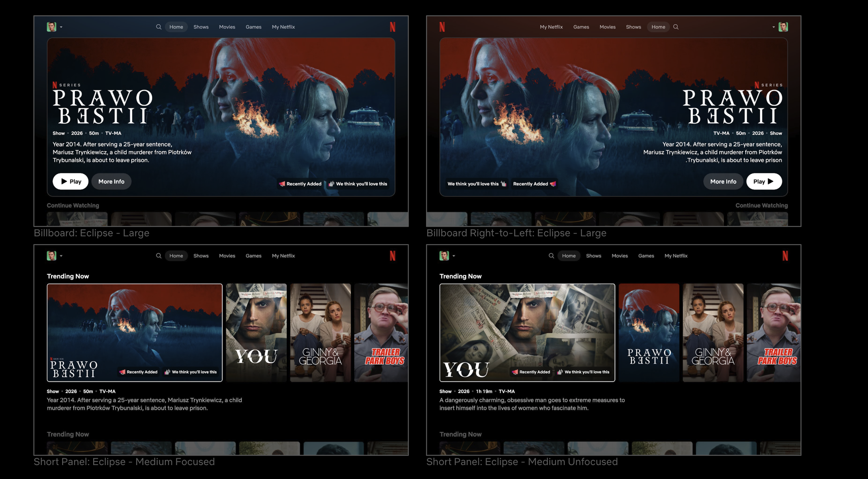Click profile avatar in Medium Focused panel

point(51,256)
